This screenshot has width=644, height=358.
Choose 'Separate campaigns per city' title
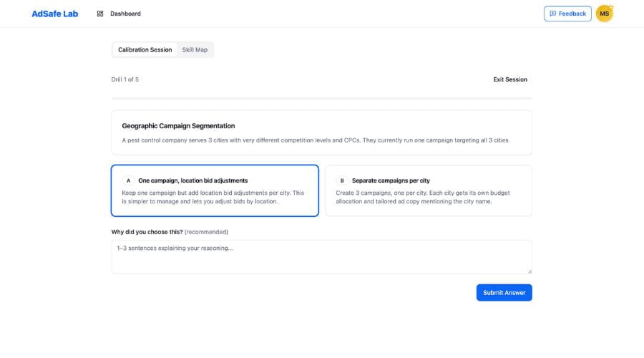(391, 180)
